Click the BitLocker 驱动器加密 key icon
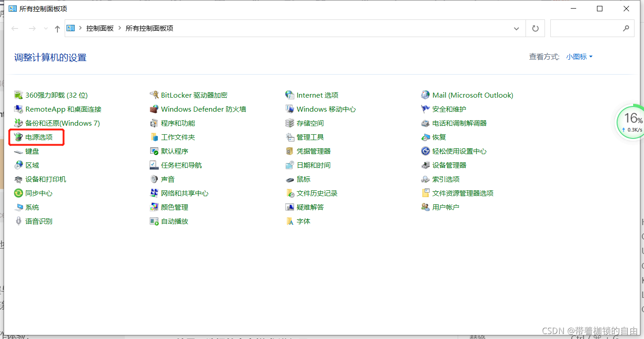This screenshot has width=644, height=339. 154,95
